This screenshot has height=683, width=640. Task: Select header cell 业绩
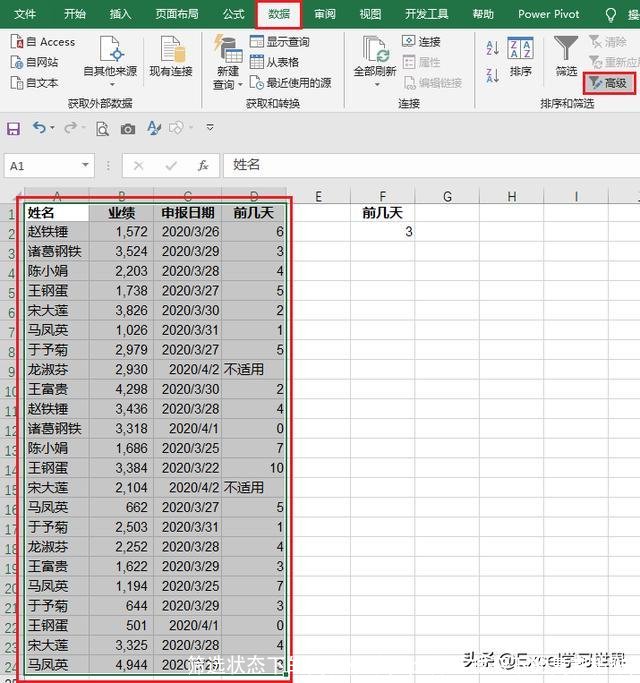(121, 213)
